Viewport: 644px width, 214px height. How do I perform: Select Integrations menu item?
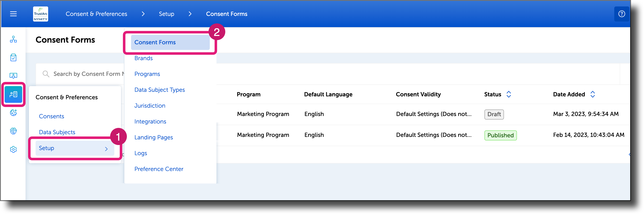click(x=150, y=121)
